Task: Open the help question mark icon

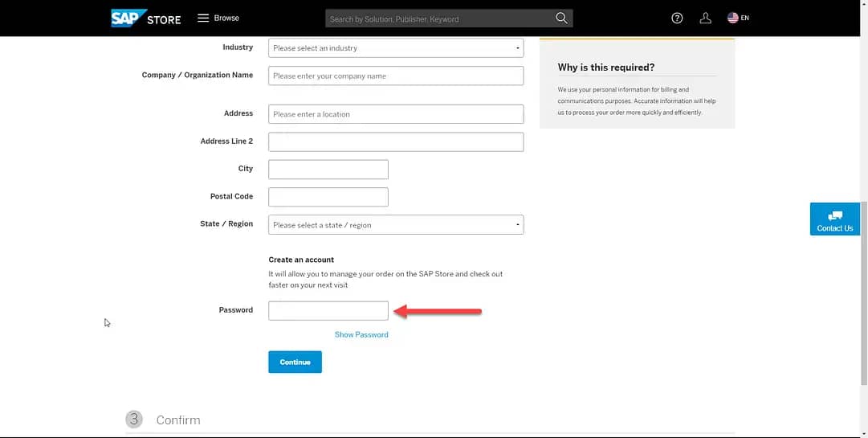Action: 677,18
